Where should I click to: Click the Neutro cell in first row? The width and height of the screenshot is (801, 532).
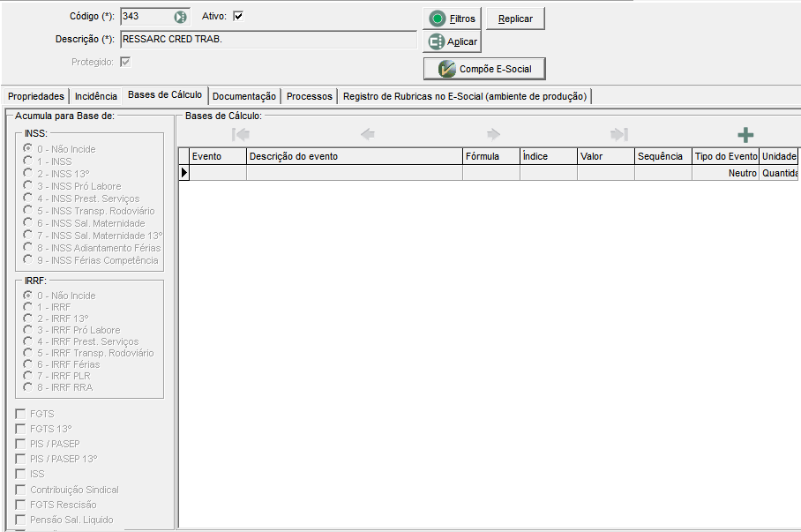[x=725, y=173]
